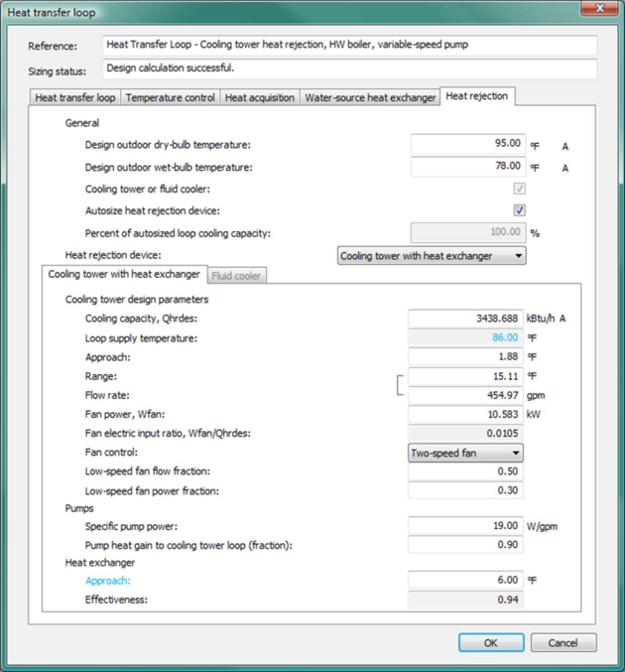Expand the Fan control dropdown

pos(466,453)
